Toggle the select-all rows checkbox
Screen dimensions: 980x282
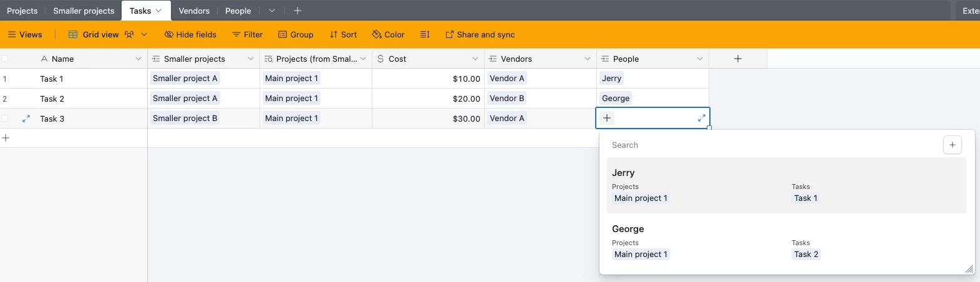(x=5, y=59)
